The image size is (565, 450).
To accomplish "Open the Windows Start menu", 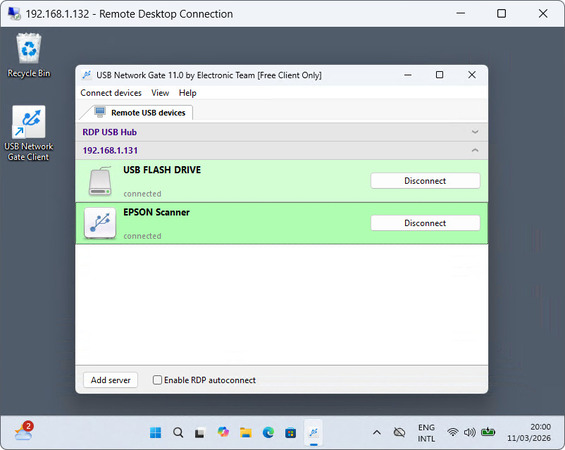I will pyautogui.click(x=155, y=432).
